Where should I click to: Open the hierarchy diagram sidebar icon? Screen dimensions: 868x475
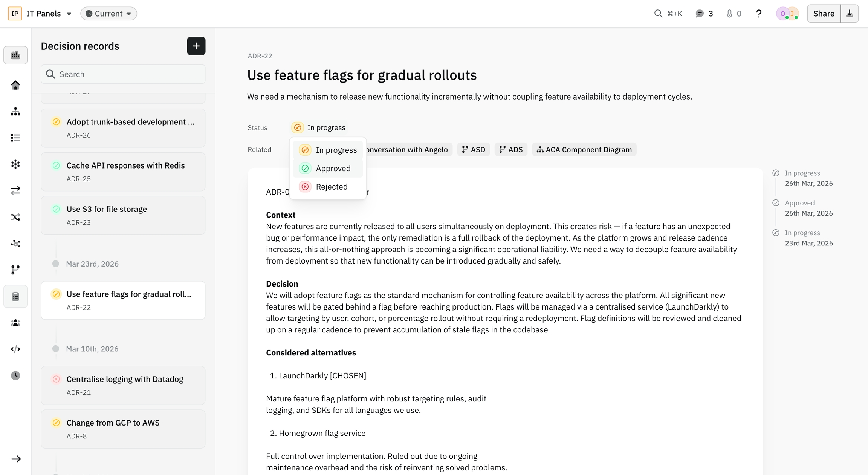(x=15, y=112)
